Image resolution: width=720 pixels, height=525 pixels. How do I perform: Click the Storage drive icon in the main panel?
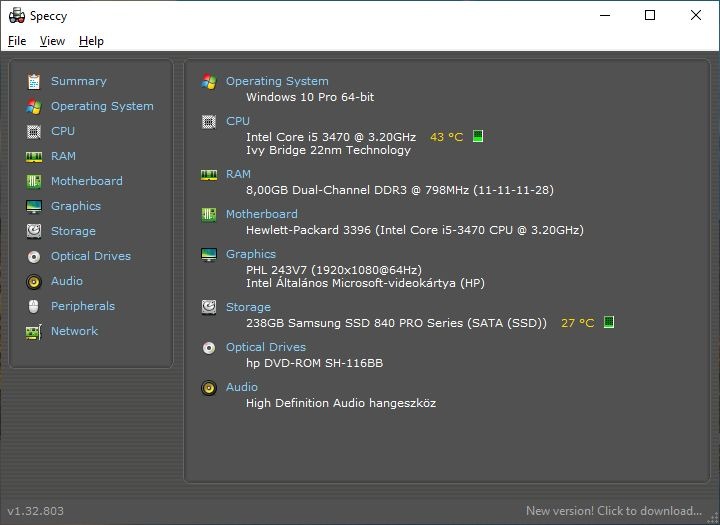[x=209, y=307]
